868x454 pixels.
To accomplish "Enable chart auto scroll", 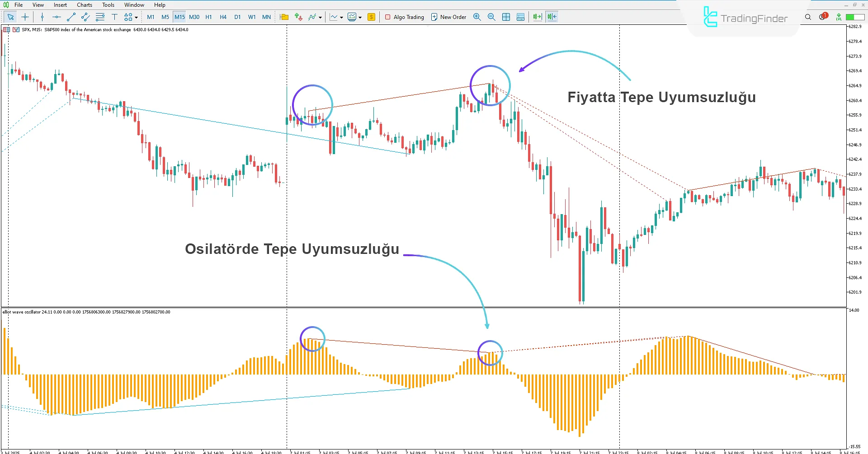I will [537, 17].
